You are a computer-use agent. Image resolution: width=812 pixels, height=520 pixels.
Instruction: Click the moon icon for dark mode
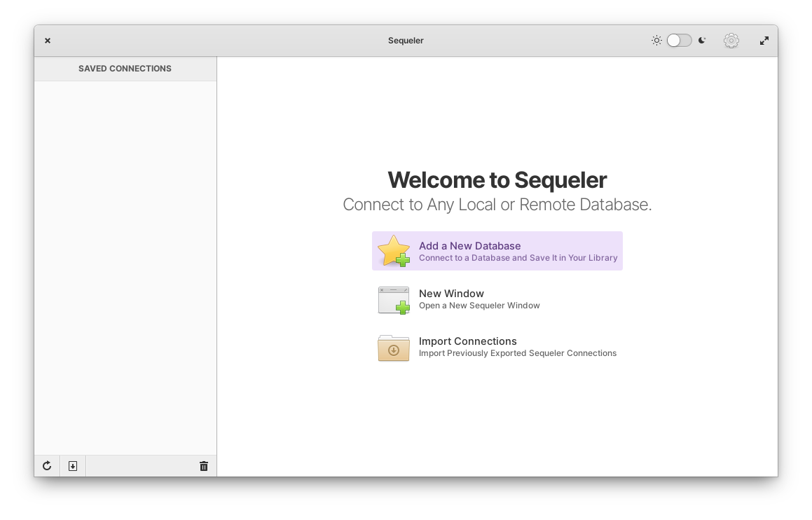click(702, 41)
